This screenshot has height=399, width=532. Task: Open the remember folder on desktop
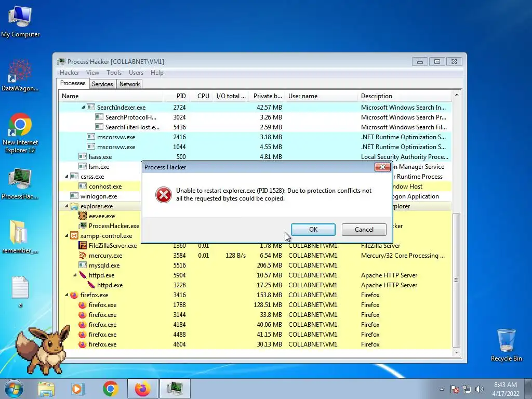(20, 237)
